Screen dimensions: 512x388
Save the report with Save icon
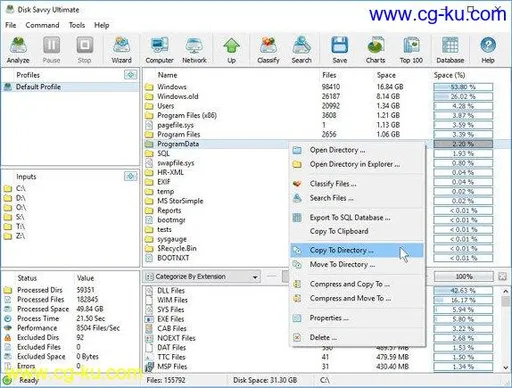click(x=340, y=50)
